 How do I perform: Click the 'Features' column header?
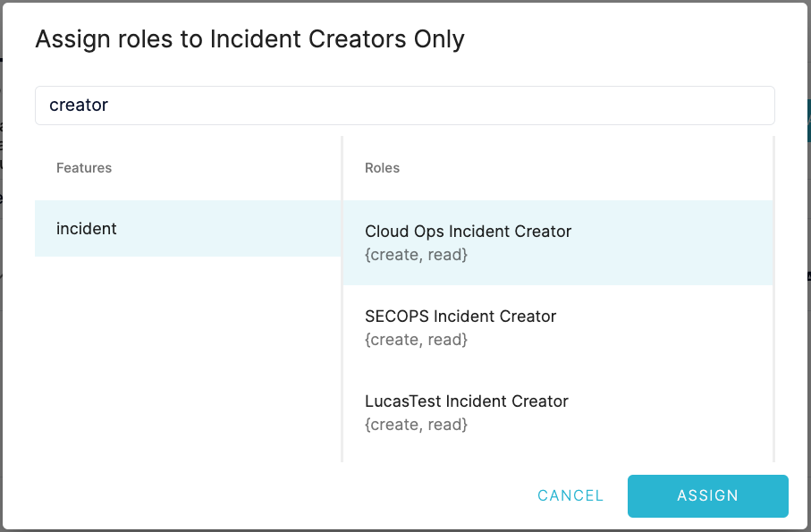point(84,168)
